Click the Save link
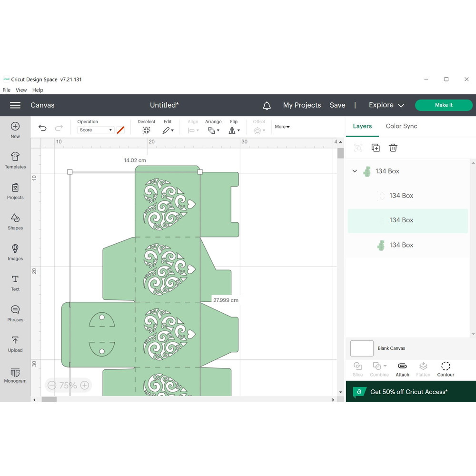 337,105
